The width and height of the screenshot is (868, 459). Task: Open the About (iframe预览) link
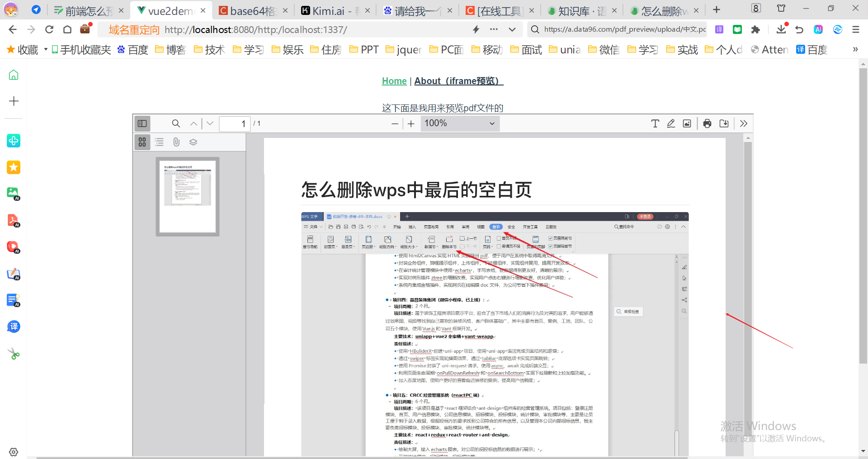click(459, 81)
